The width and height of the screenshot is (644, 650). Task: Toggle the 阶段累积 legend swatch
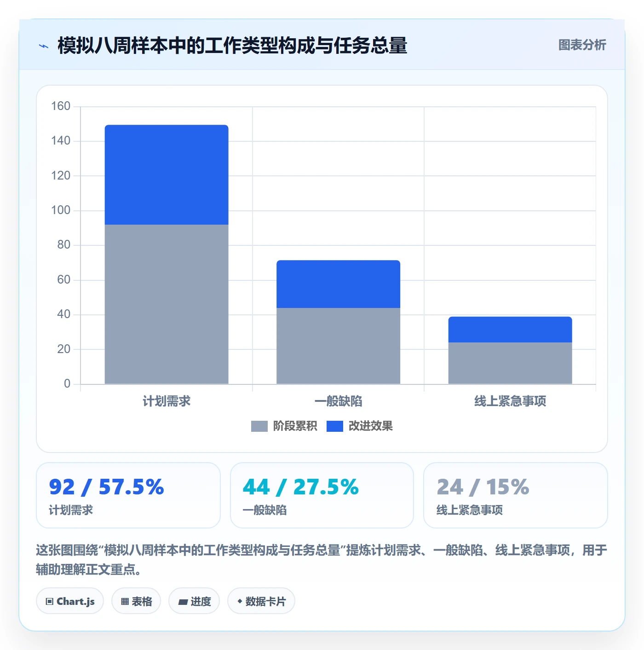click(259, 426)
